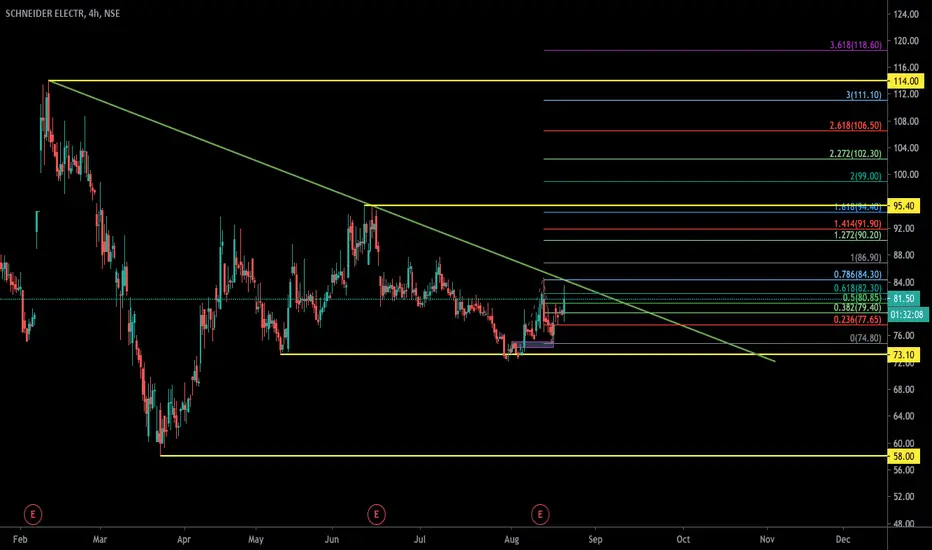Click the Jul label on time axis

pos(420,539)
